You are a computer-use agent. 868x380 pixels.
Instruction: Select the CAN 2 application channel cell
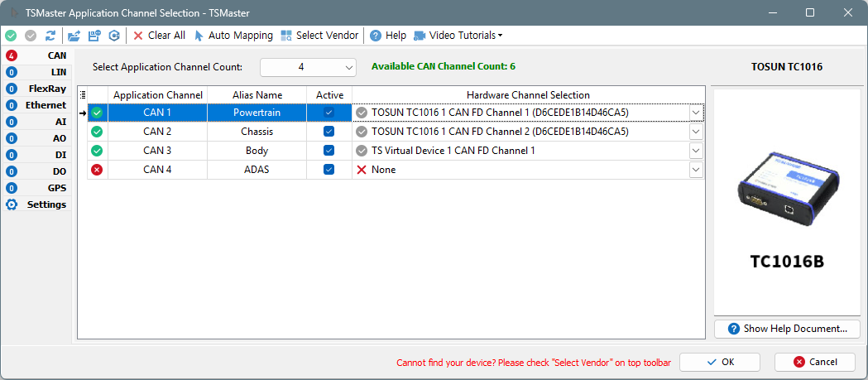click(158, 132)
